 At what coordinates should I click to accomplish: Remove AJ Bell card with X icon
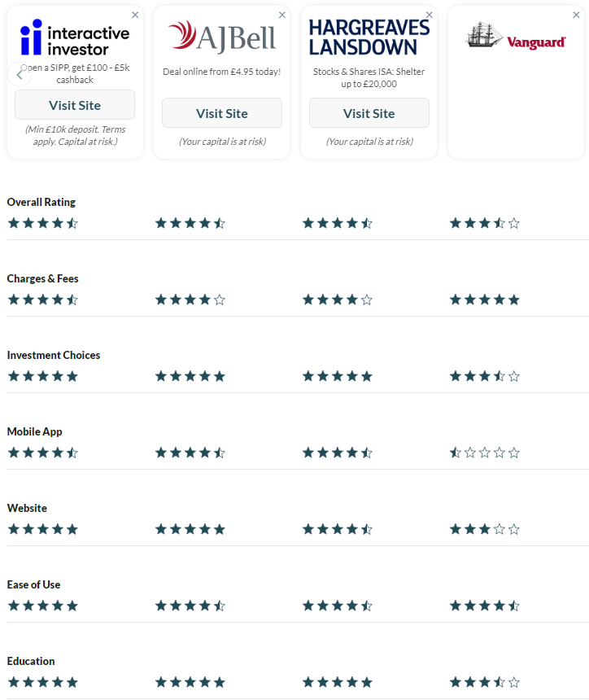[x=282, y=15]
